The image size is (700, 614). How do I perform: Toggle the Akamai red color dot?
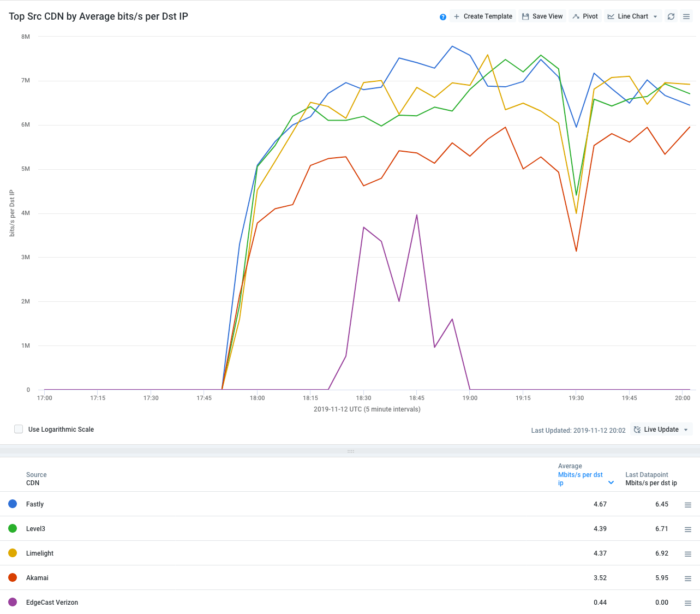(x=13, y=577)
